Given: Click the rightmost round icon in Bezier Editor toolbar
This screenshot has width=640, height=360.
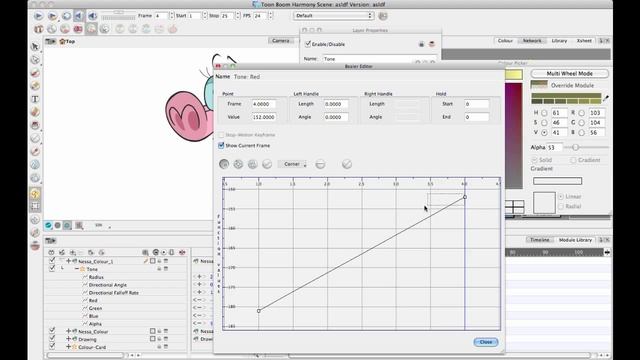Looking at the screenshot, I should [347, 164].
